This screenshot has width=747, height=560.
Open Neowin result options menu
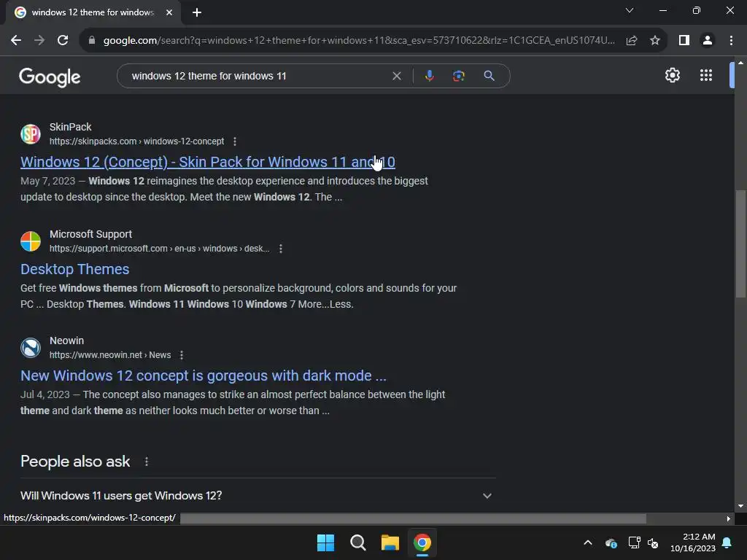pos(182,355)
